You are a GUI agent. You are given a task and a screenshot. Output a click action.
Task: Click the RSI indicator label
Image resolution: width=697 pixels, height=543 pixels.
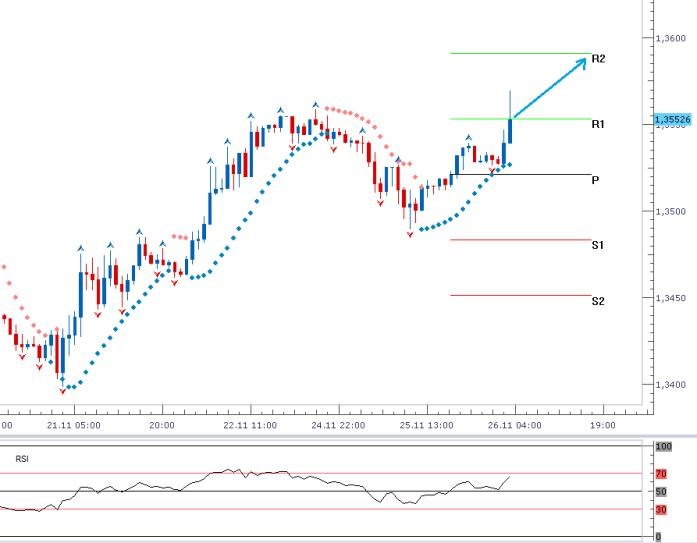[x=22, y=459]
